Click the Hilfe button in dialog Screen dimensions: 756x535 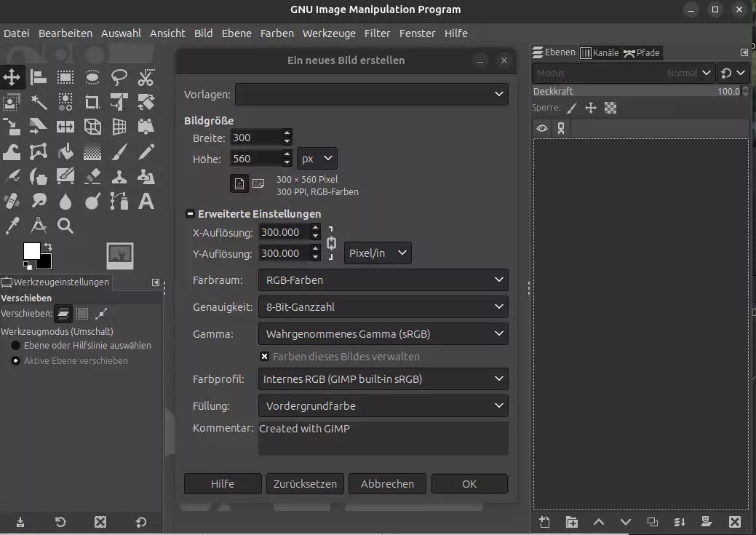coord(223,484)
